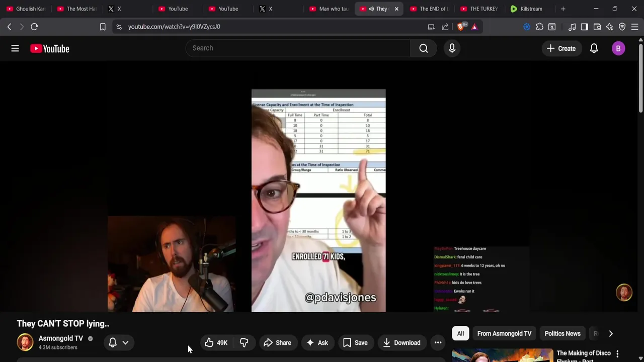
Task: Open more actions three-dot menu
Action: click(438, 343)
